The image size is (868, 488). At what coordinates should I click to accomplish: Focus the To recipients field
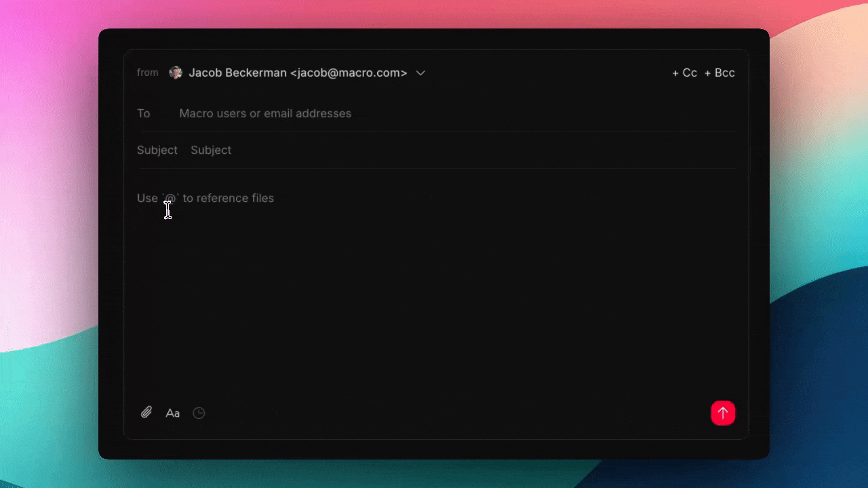[457, 113]
